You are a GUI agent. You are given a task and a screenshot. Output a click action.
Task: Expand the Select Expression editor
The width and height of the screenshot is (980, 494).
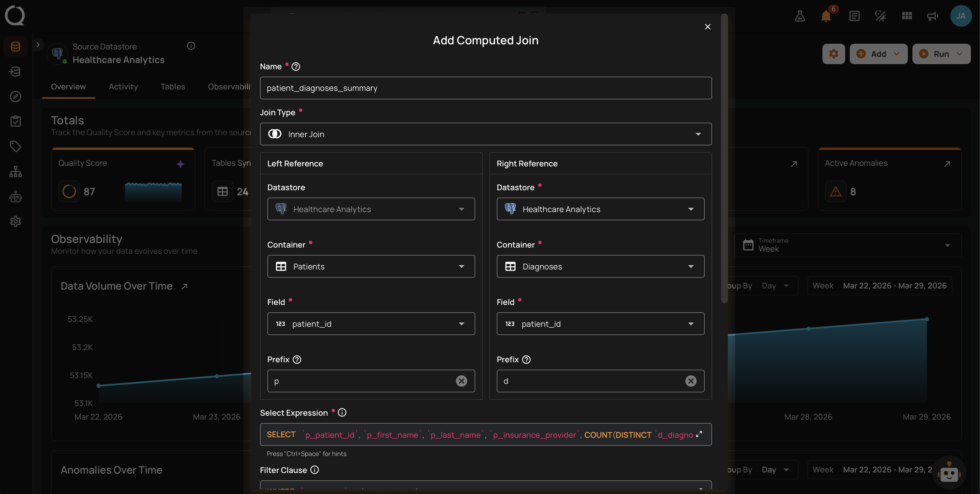pyautogui.click(x=699, y=434)
